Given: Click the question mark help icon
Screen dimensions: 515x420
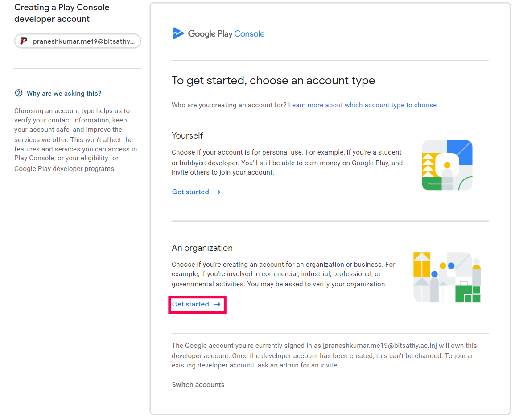Looking at the screenshot, I should click(19, 93).
